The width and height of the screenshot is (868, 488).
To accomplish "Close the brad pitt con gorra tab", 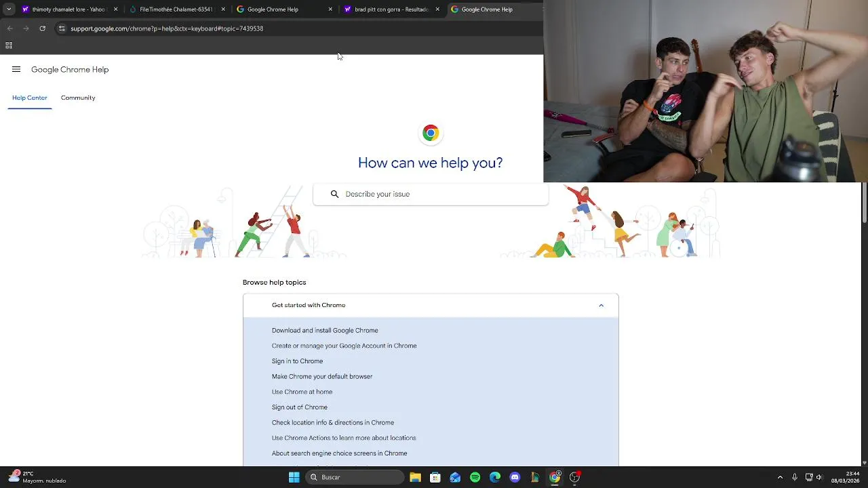I will point(437,9).
